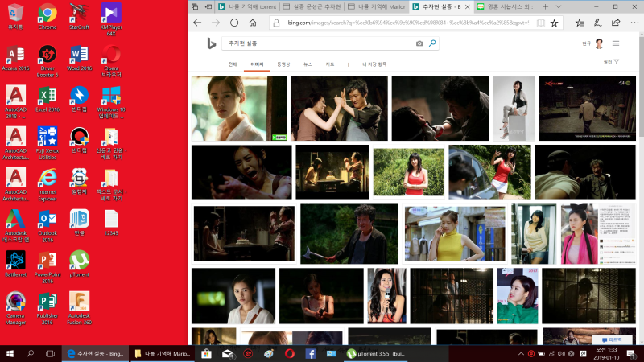Open PowerPoint 2016 shortcut
Screen dimensions: 644x362
click(x=47, y=267)
